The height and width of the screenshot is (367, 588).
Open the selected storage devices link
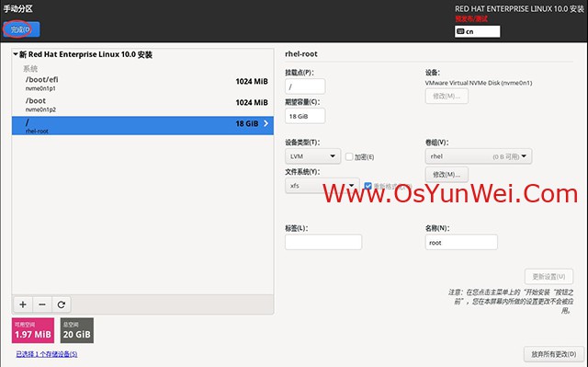(47, 354)
